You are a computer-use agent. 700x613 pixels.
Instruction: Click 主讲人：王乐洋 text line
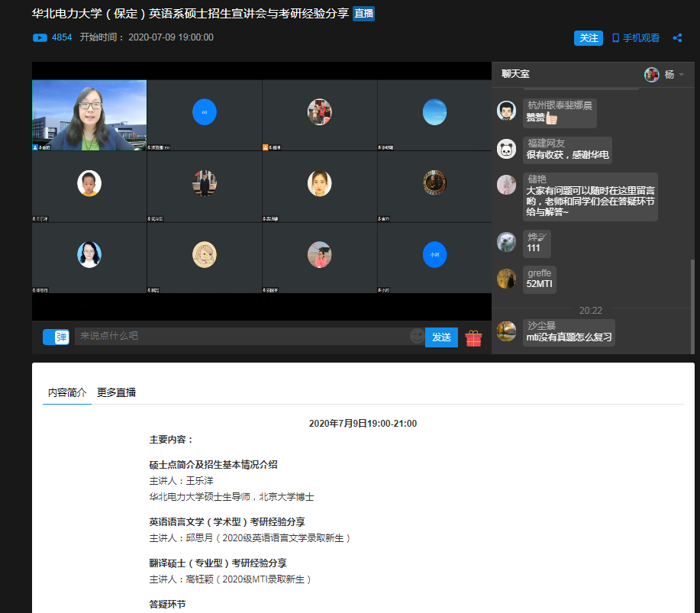click(181, 481)
